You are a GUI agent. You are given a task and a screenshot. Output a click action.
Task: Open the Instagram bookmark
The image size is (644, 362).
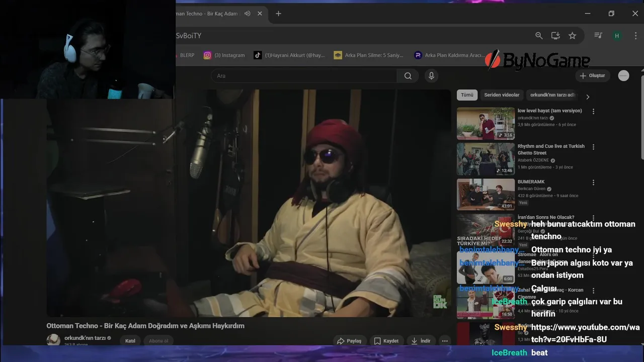(x=224, y=55)
